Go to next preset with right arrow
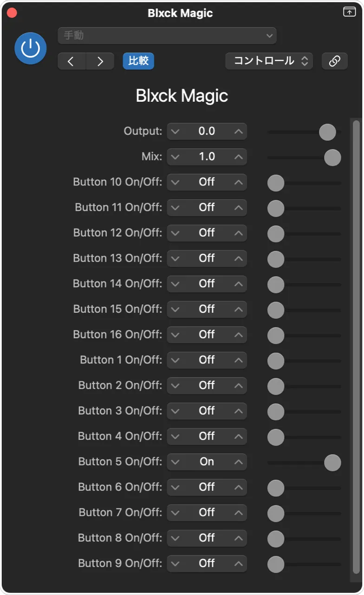 pos(100,61)
